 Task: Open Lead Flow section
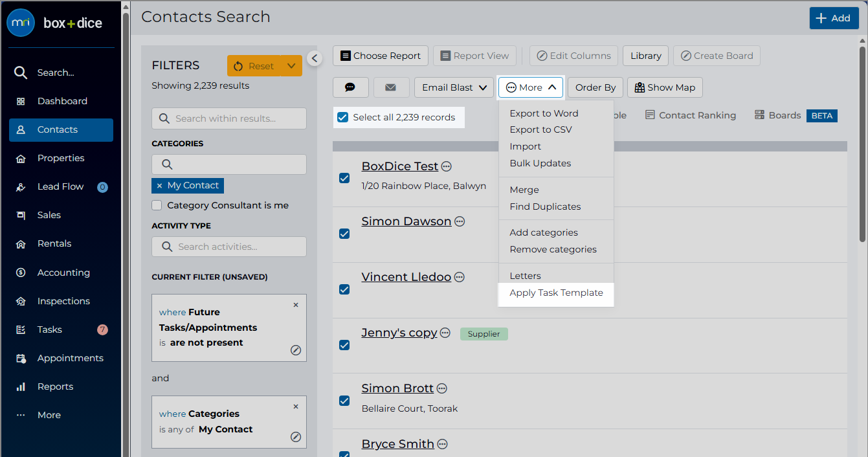tap(61, 186)
